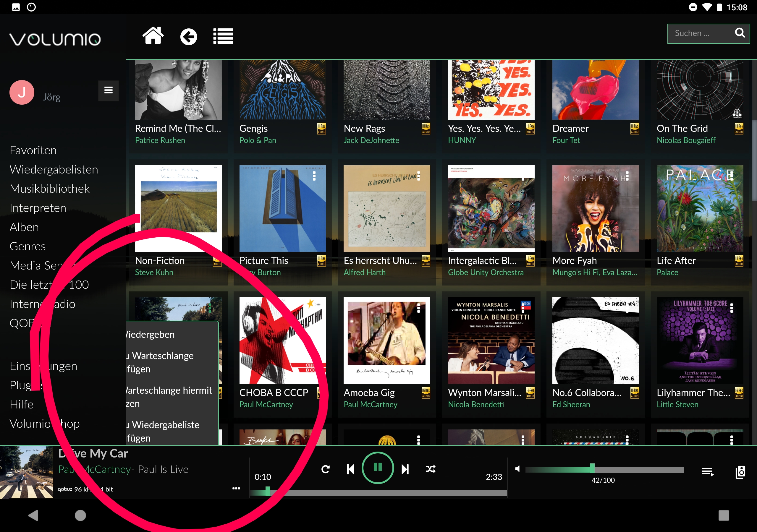Open artist Four Tet
Image resolution: width=757 pixels, height=532 pixels.
[566, 140]
